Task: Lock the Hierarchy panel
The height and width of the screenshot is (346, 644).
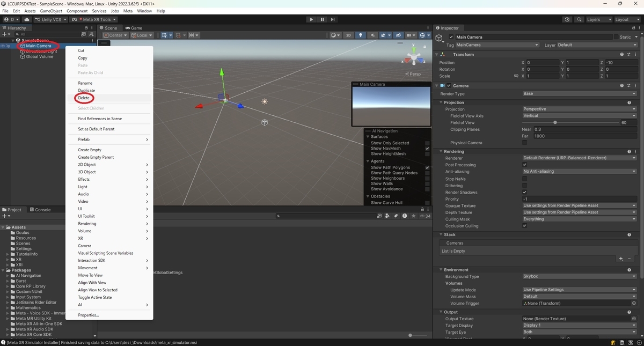Action: point(86,28)
